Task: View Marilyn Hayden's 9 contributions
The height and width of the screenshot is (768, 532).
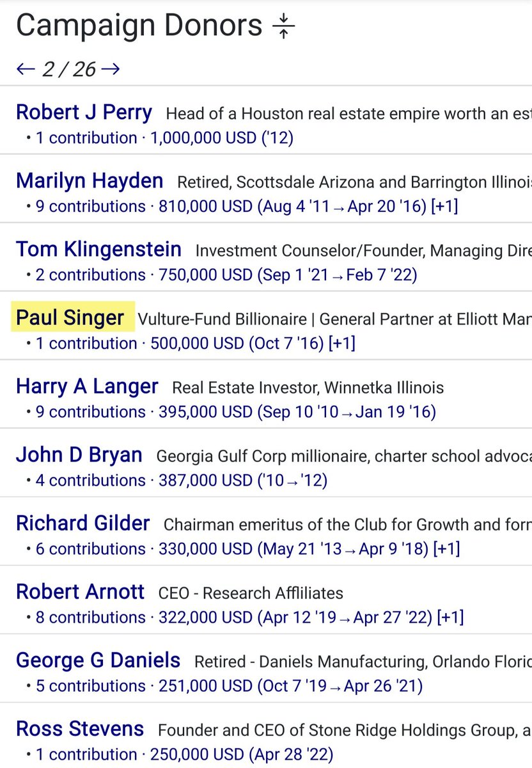Action: [x=91, y=207]
